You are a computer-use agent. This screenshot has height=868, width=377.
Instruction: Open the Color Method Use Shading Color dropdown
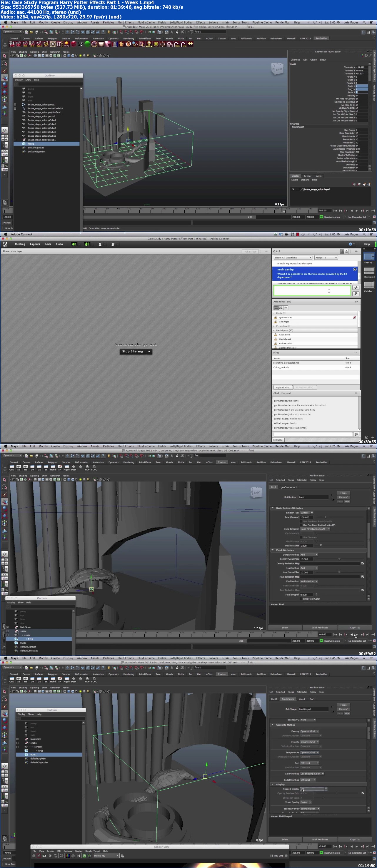click(x=312, y=774)
